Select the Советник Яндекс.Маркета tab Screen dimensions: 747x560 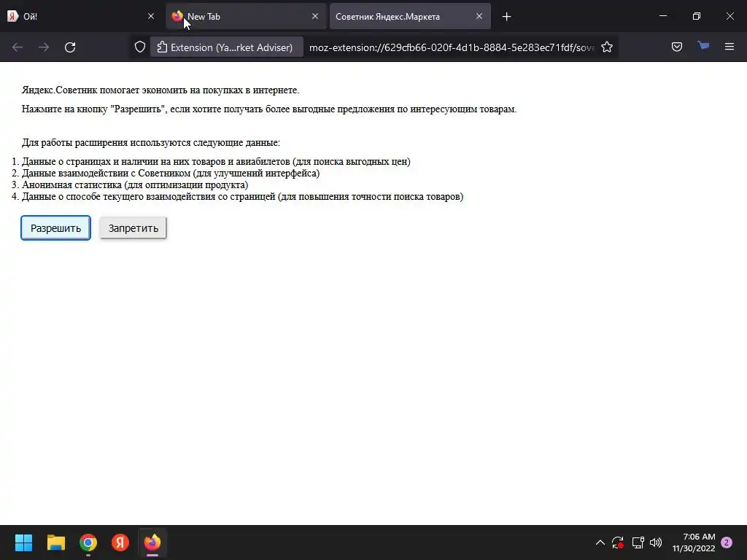[410, 16]
